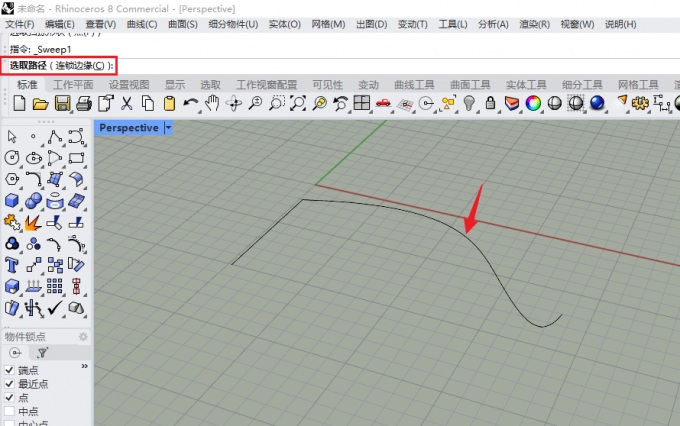
Task: Open the osnap filter funnel tab
Action: pyautogui.click(x=42, y=353)
